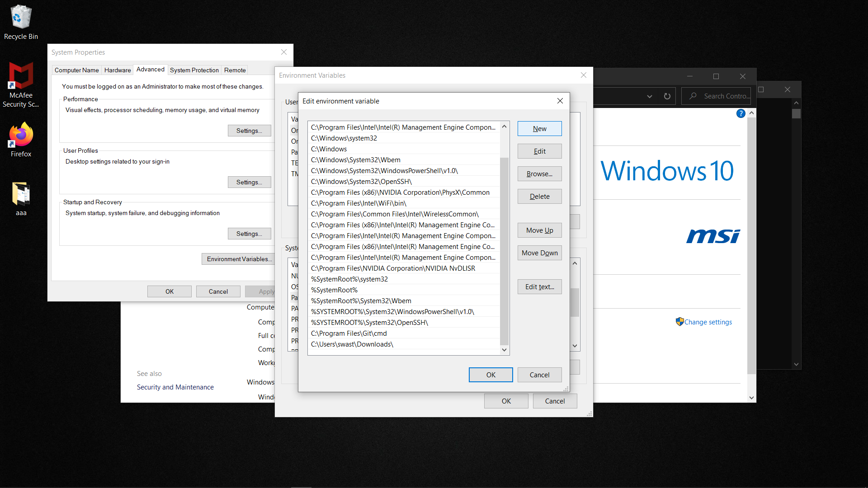Launch Firefox from the desktop
Viewport: 868px width, 488px height.
coord(21,136)
